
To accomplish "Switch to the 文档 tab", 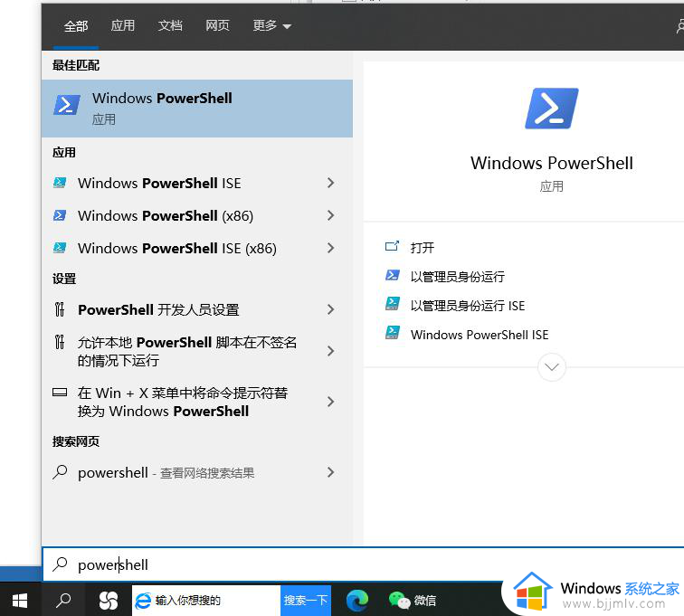I will click(x=170, y=26).
